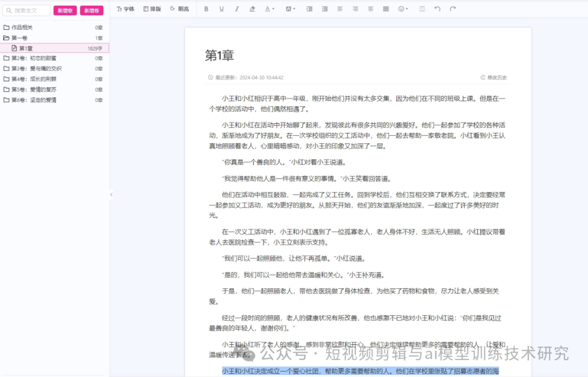Screen dimensions: 588x377
Task: Click the paragraph starting 小王和小红相识于高中
Action: click(357, 104)
